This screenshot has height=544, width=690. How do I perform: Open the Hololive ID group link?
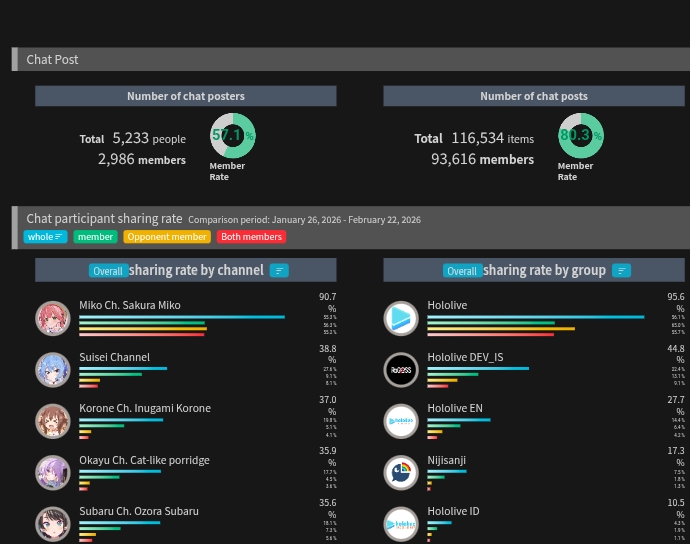pos(453,511)
